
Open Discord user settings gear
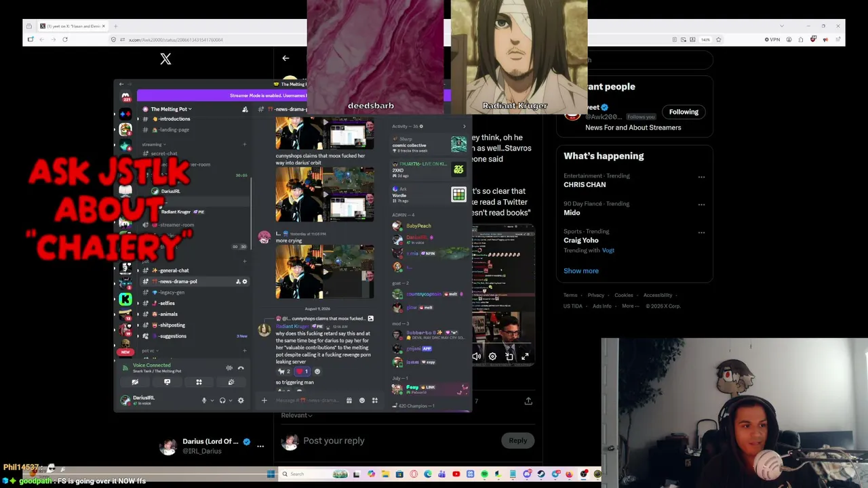[x=241, y=401]
